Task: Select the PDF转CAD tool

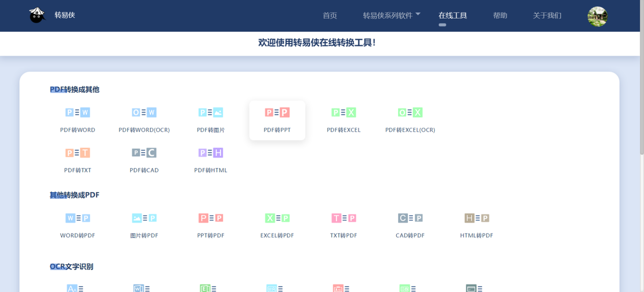Action: pos(144,160)
